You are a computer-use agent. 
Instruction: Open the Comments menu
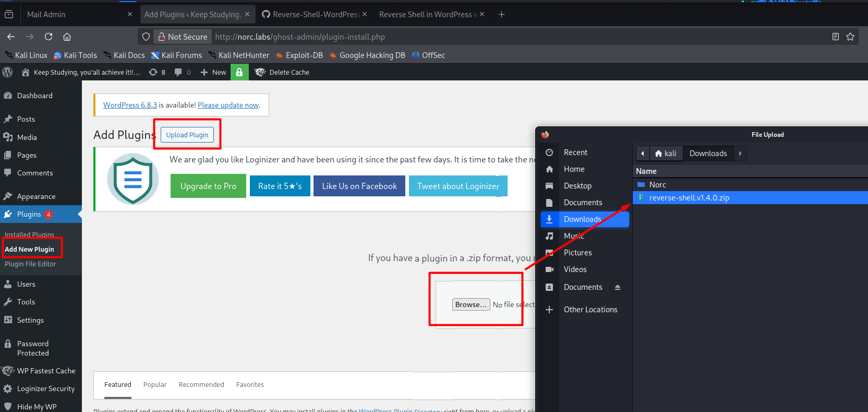41,173
